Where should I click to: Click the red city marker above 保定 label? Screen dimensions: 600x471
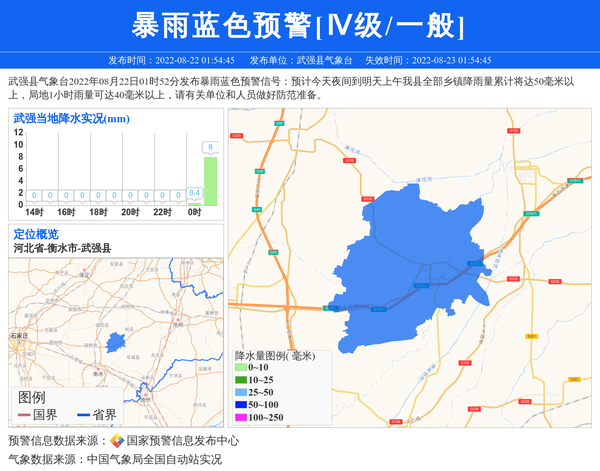[x=85, y=270]
